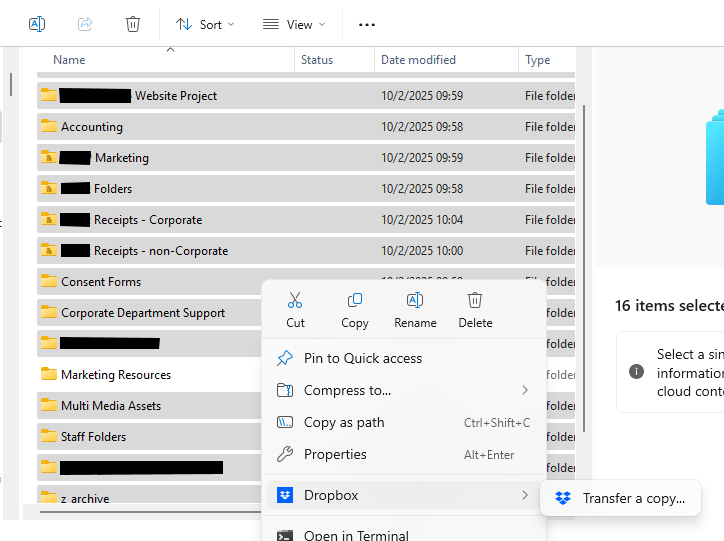Click the Rename icon in context menu
The width and height of the screenshot is (724, 541).
tap(415, 301)
